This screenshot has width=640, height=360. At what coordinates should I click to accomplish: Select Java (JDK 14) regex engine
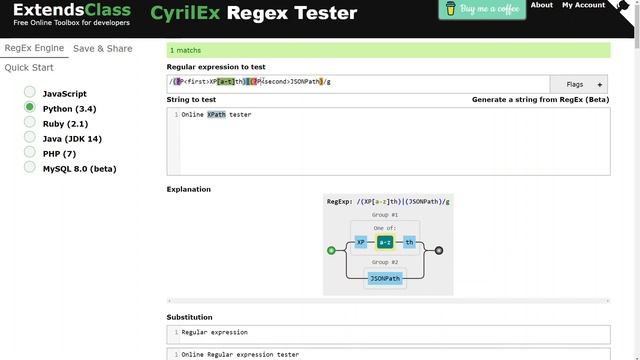[x=30, y=137]
